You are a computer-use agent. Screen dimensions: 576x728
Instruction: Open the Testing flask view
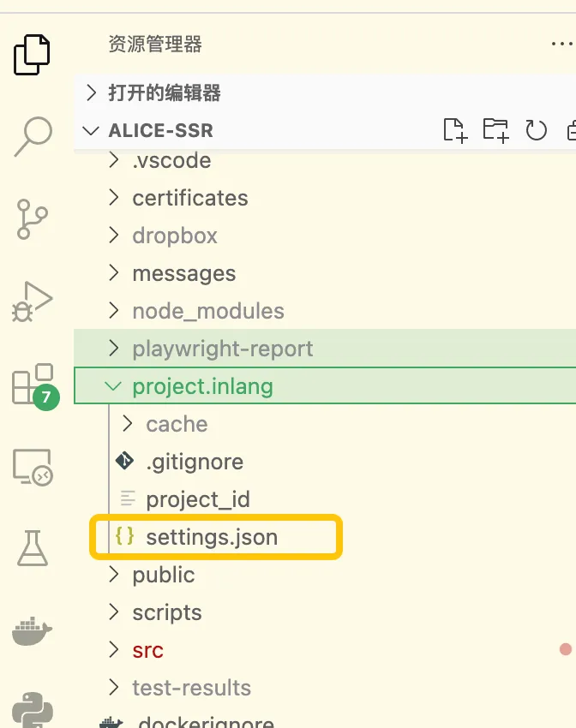pos(33,548)
